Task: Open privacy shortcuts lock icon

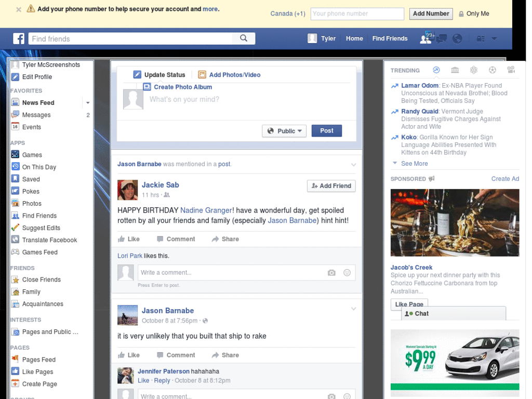Action: [x=481, y=38]
